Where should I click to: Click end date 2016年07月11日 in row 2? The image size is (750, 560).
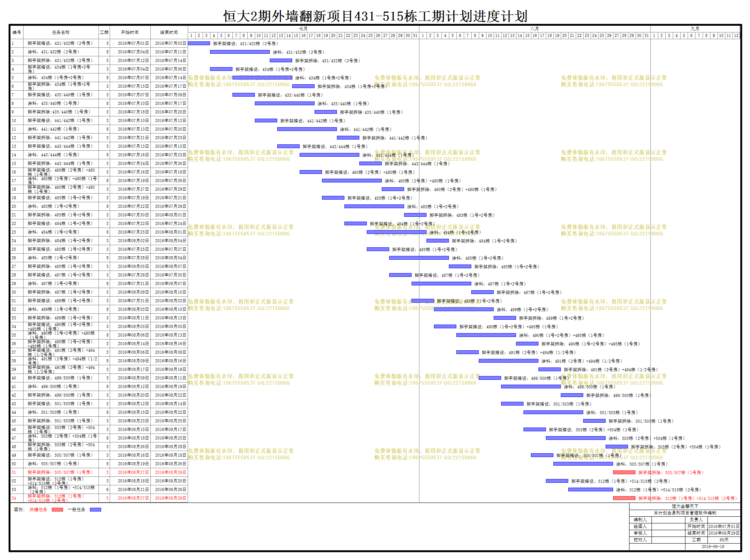pyautogui.click(x=171, y=52)
